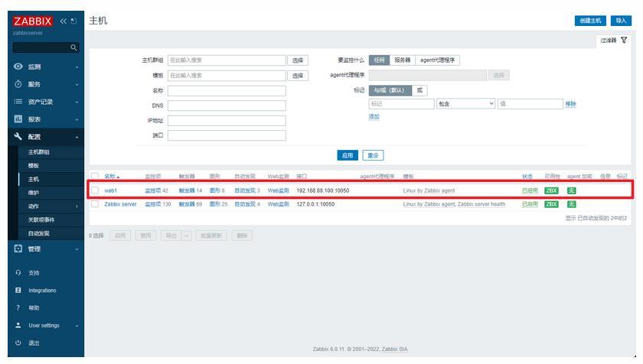The width and height of the screenshot is (643, 364).
Task: Click 选择 beside the 模板 field
Action: tap(298, 76)
